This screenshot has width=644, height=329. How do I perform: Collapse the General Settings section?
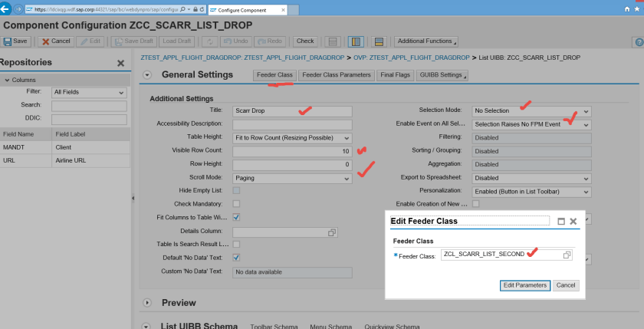(x=147, y=74)
